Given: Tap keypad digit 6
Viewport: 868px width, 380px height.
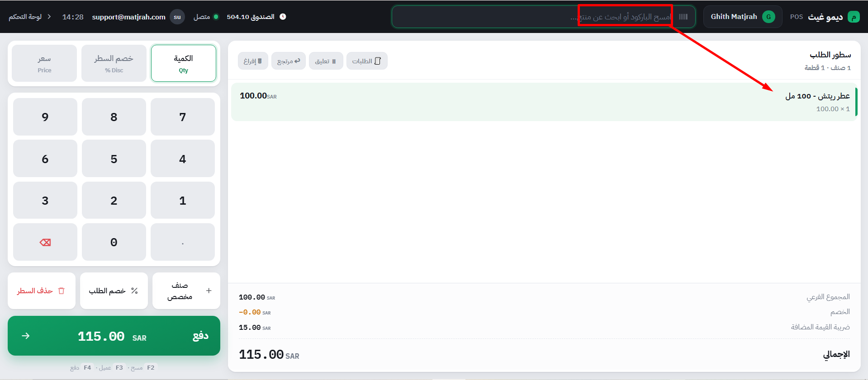Looking at the screenshot, I should point(45,159).
